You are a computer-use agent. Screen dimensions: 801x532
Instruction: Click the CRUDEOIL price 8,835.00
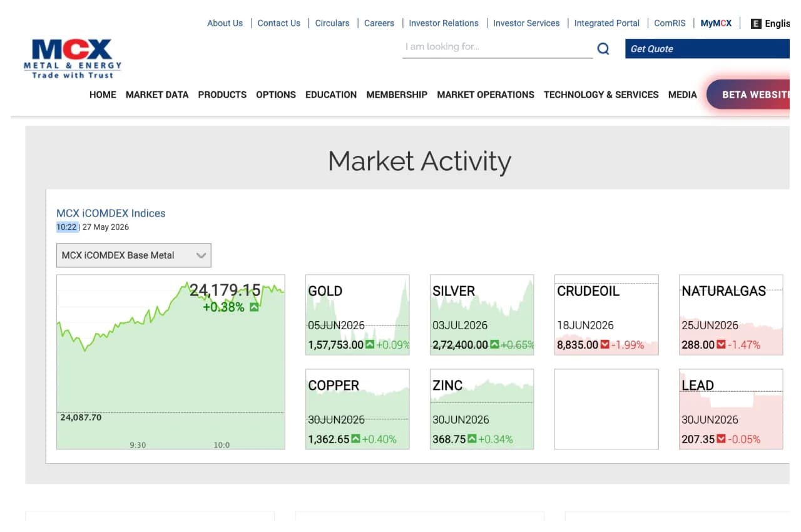(578, 345)
